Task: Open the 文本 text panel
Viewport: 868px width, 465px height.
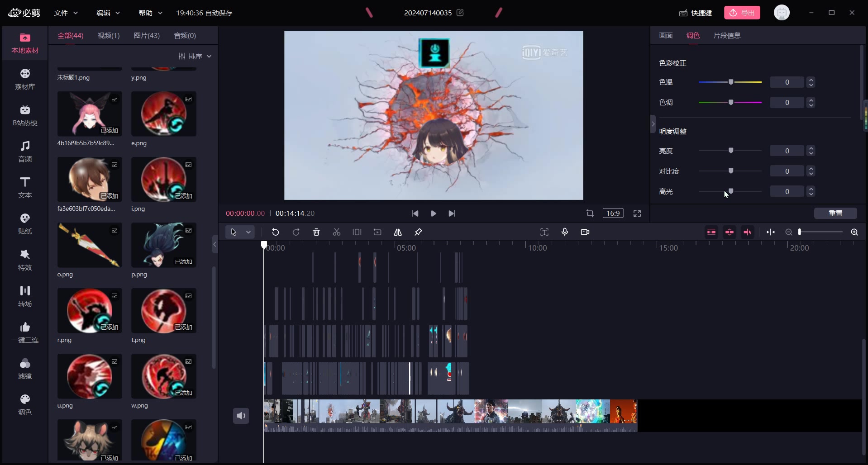Action: tap(25, 188)
